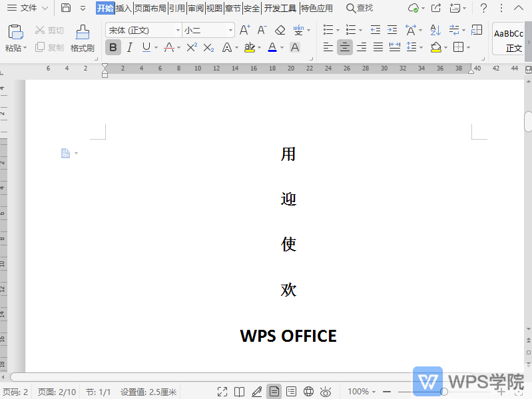Image resolution: width=532 pixels, height=399 pixels.
Task: Expand the paste (粘贴) options arrow
Action: coord(25,49)
